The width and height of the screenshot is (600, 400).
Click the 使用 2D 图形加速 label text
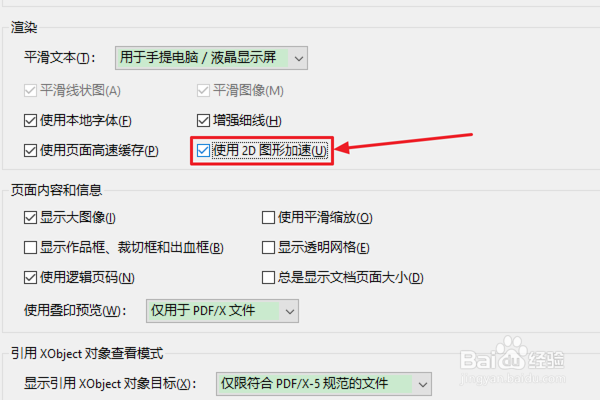click(270, 150)
